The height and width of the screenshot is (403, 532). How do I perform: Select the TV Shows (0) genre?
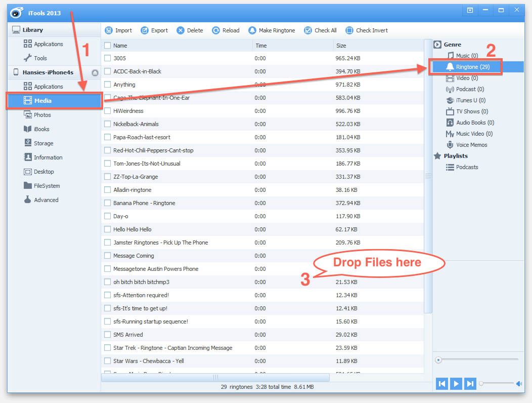click(467, 111)
